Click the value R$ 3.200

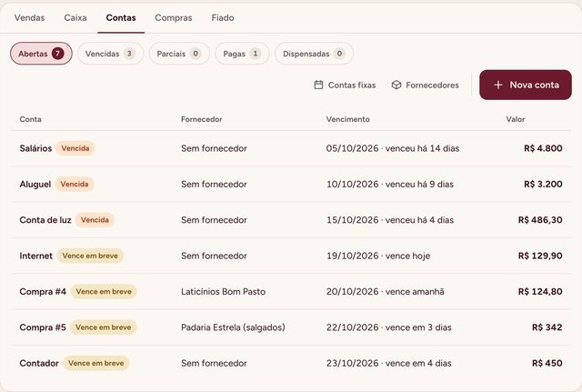point(543,184)
